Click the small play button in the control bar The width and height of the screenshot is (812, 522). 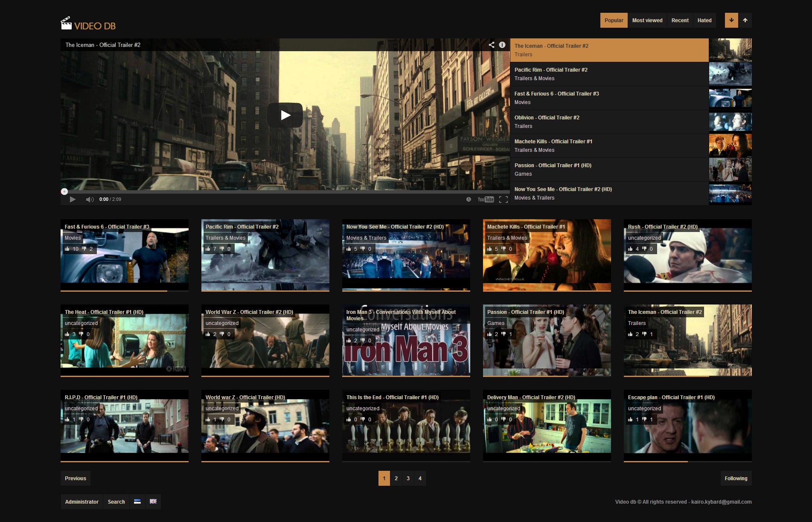pos(73,199)
